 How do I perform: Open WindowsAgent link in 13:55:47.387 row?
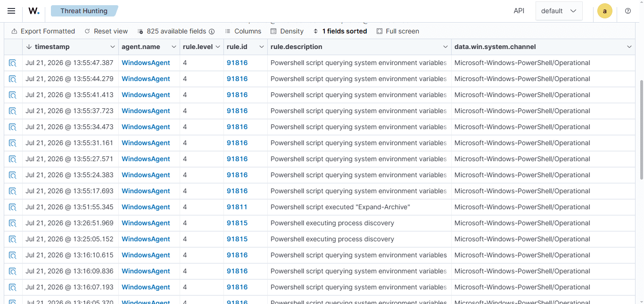click(x=146, y=63)
